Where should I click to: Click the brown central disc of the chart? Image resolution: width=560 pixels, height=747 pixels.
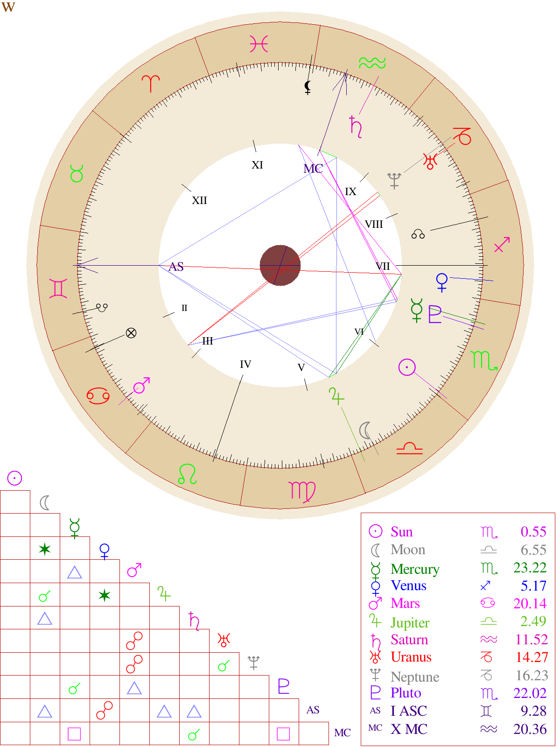(280, 265)
